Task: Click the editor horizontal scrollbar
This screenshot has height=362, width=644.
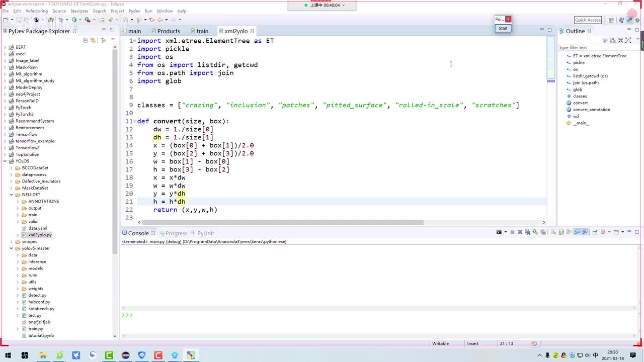Action: point(283,222)
